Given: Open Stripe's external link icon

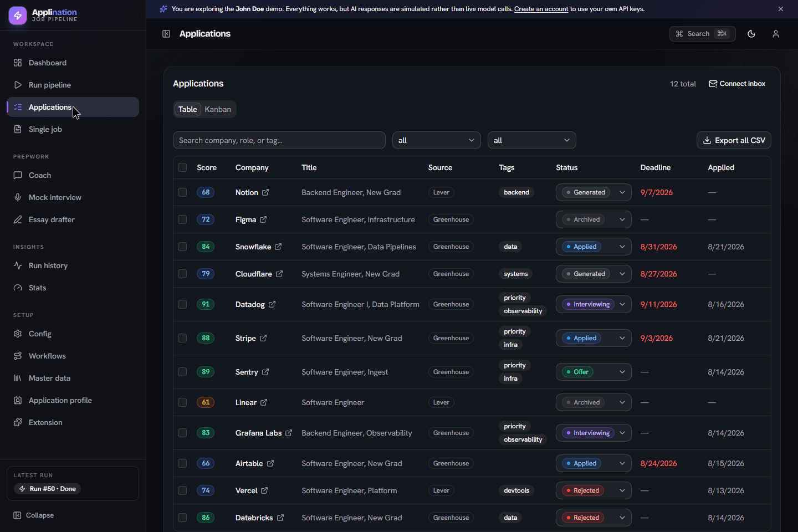Looking at the screenshot, I should coord(263,338).
